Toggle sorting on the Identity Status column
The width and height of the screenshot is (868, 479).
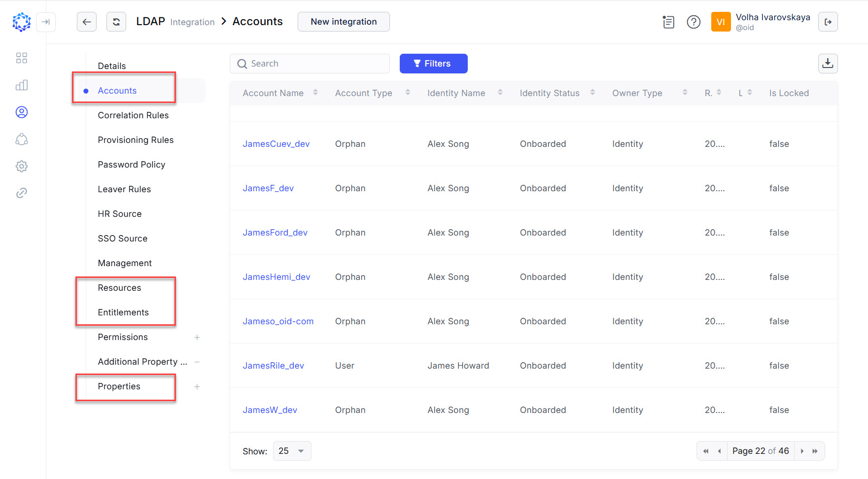[593, 92]
